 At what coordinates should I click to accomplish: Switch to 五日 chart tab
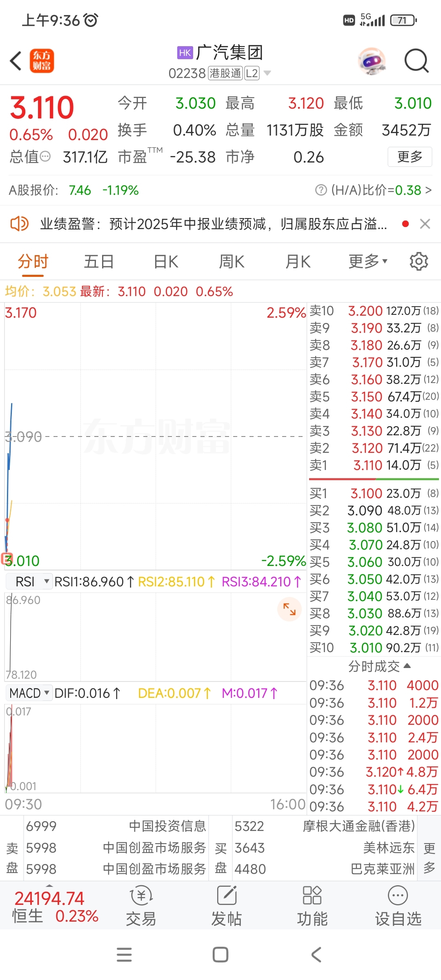pos(99,261)
